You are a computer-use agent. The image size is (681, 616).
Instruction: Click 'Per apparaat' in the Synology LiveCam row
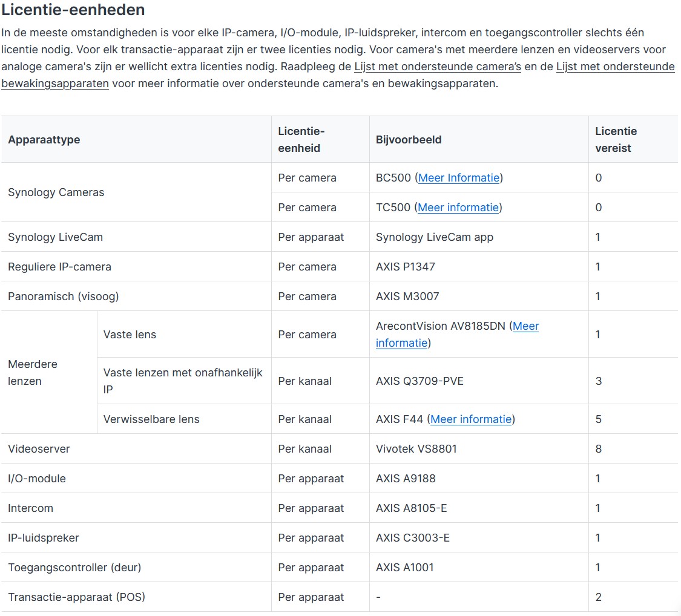click(x=311, y=237)
